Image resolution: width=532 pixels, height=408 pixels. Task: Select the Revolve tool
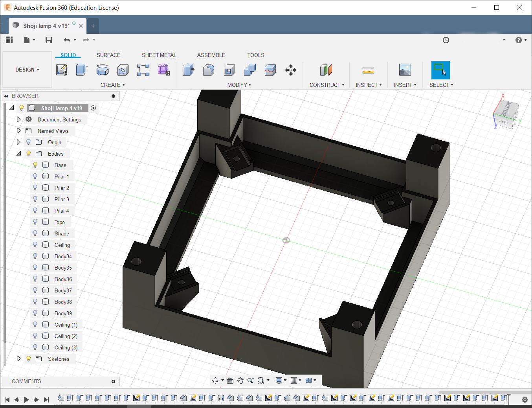[103, 70]
